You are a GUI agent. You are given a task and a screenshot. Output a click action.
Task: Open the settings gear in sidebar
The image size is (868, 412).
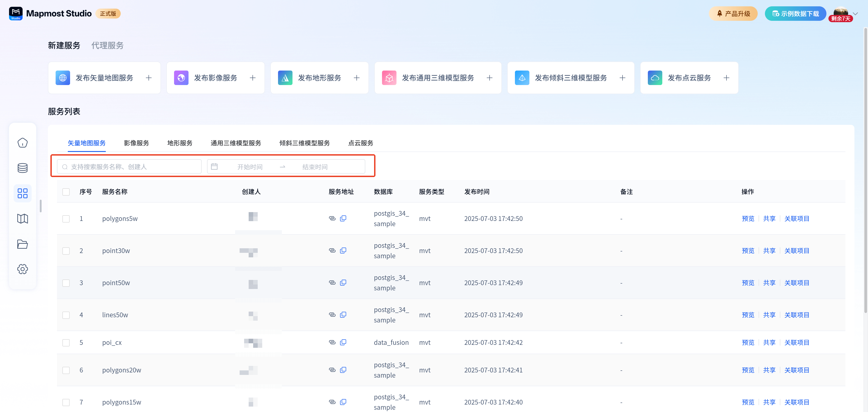tap(23, 269)
